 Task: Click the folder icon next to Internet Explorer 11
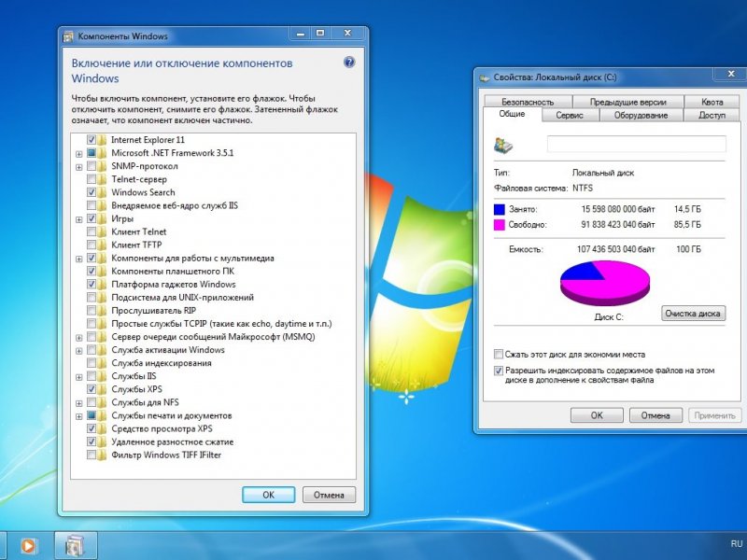pyautogui.click(x=102, y=140)
